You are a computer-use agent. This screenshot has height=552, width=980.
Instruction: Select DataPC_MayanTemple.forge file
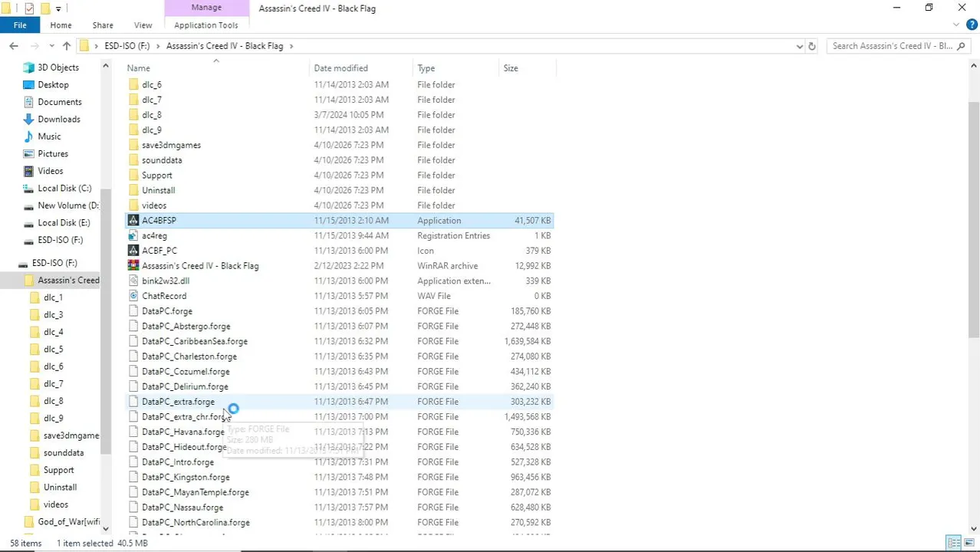(x=196, y=492)
